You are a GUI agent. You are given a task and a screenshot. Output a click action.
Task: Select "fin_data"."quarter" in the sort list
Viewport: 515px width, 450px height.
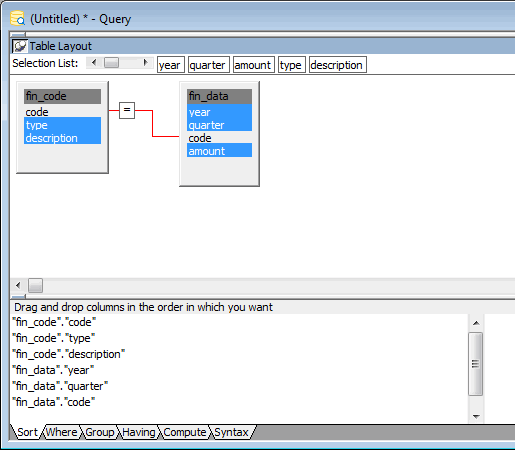point(60,386)
